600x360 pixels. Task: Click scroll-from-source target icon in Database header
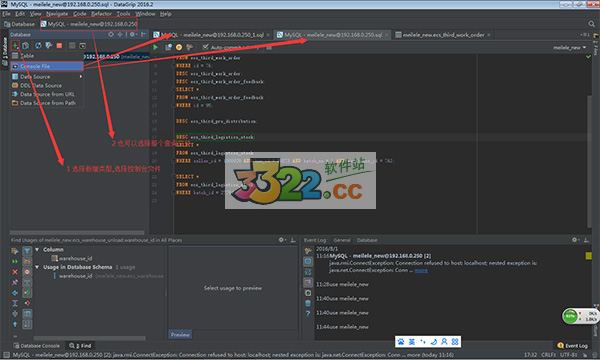[111, 34]
